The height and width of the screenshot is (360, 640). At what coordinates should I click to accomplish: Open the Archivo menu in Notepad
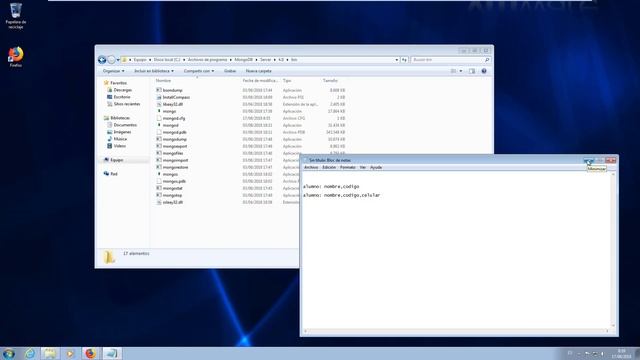coord(311,167)
